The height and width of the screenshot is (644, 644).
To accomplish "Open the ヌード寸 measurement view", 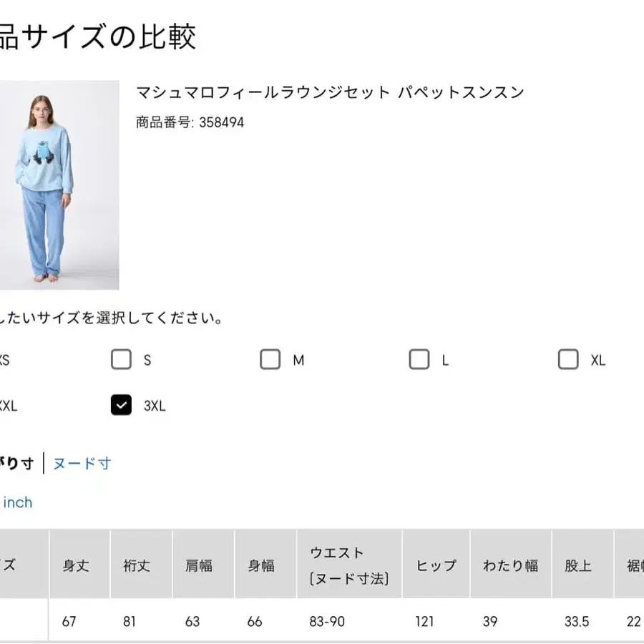I will 81,464.
